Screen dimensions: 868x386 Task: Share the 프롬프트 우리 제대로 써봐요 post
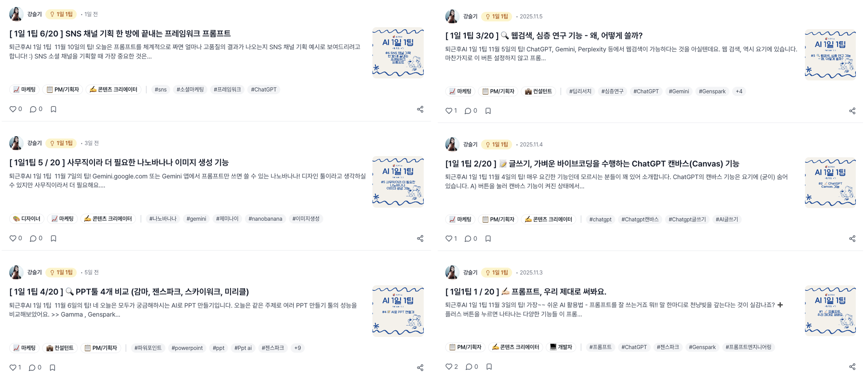[x=852, y=367]
